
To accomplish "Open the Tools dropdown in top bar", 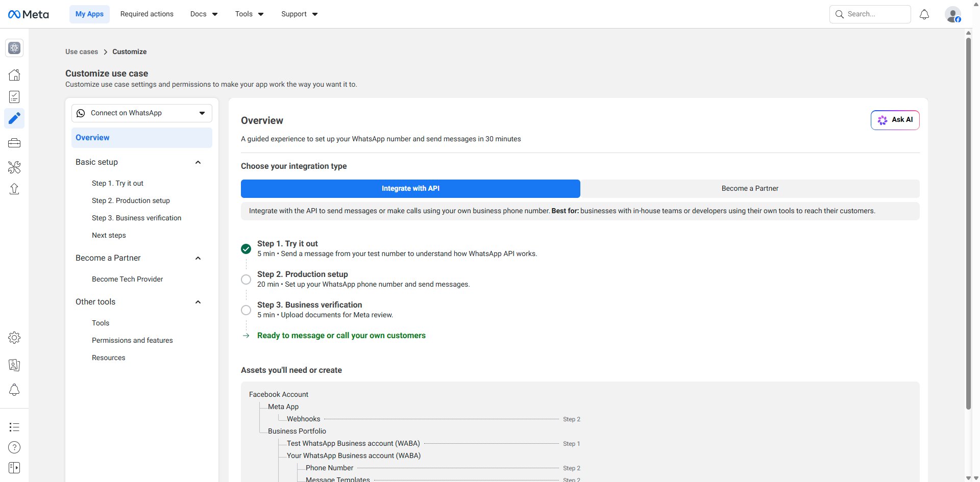I will tap(249, 14).
